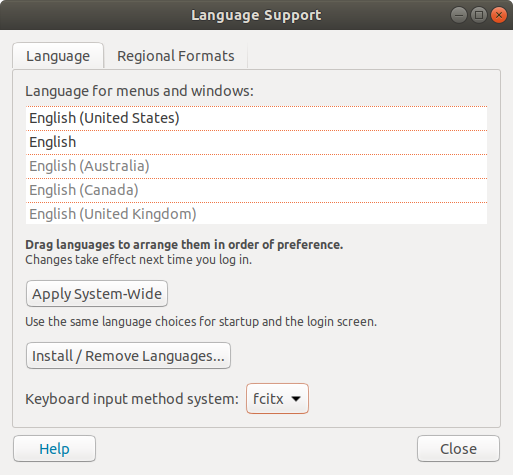This screenshot has width=513, height=475.
Task: Click the 'Use the same language choices' text
Action: click(x=201, y=322)
